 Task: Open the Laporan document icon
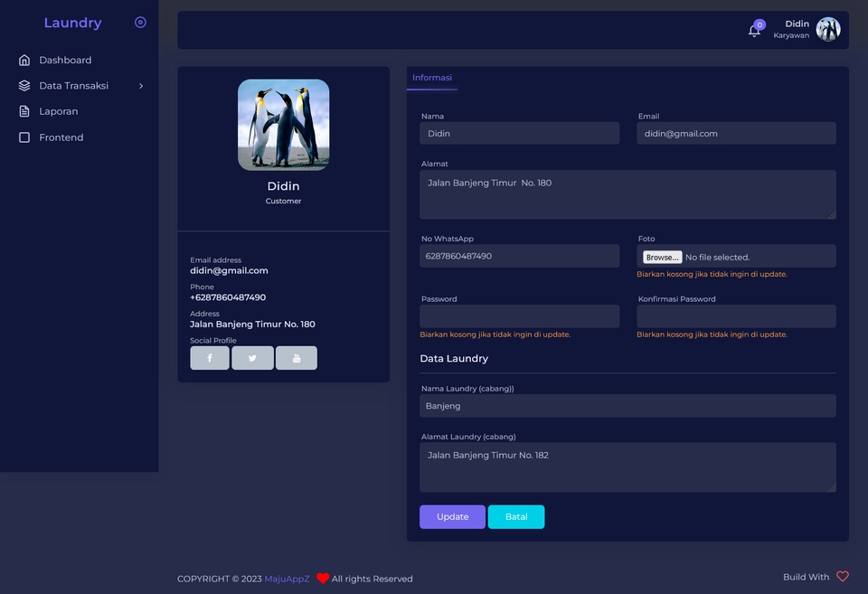coord(24,111)
